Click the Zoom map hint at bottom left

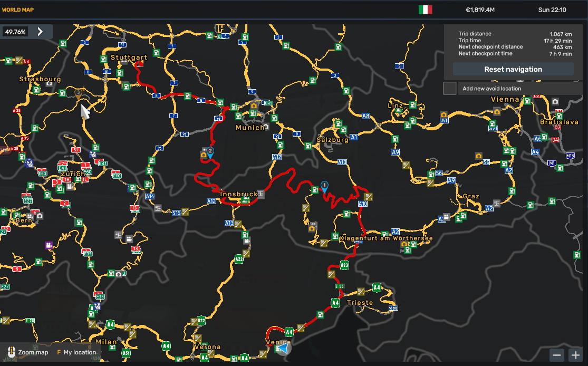pos(28,352)
